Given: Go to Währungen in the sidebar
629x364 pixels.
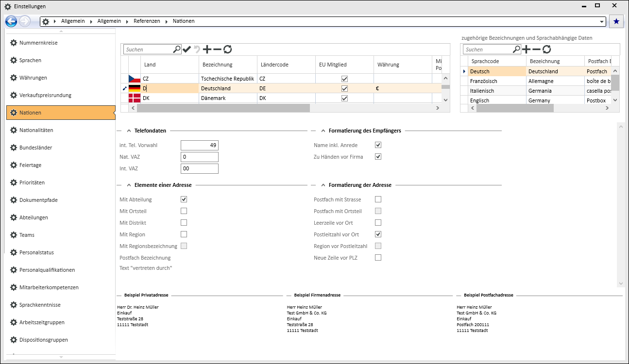Looking at the screenshot, I should (61, 78).
